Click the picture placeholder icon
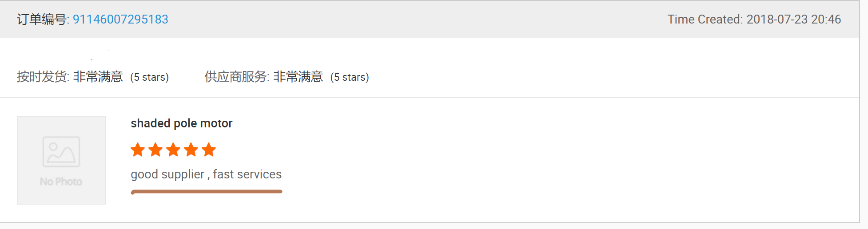This screenshot has height=229, width=868. tap(61, 152)
